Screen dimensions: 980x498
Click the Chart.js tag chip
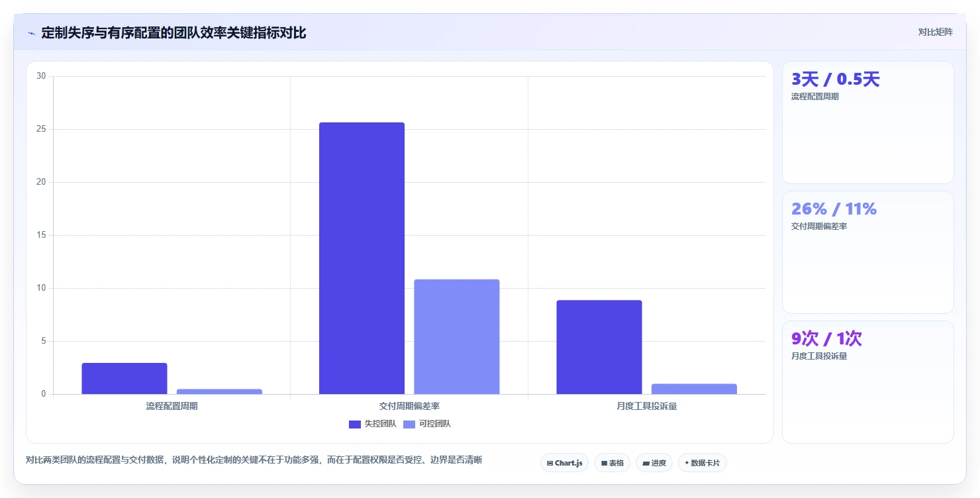[x=565, y=463]
